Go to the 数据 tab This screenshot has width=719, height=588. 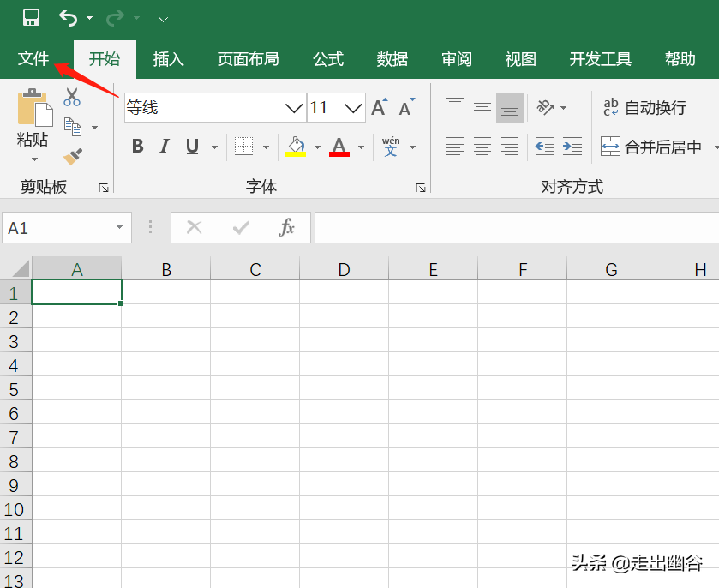click(392, 59)
